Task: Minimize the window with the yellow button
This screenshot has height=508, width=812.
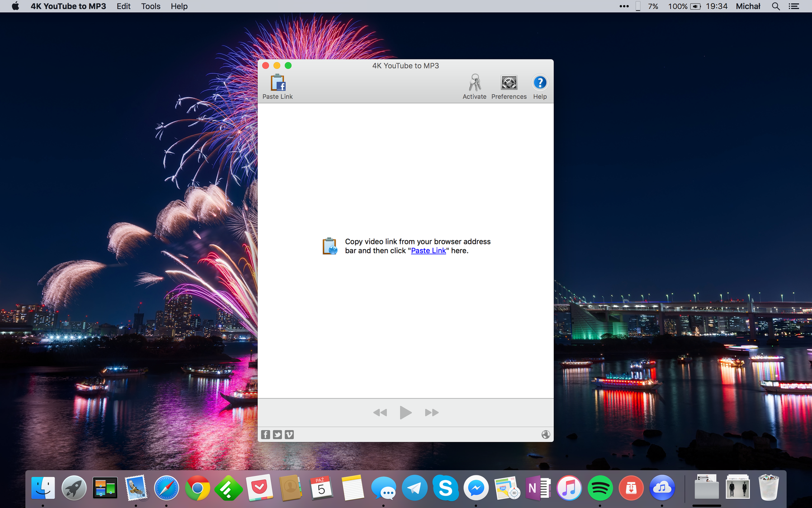Action: point(277,66)
